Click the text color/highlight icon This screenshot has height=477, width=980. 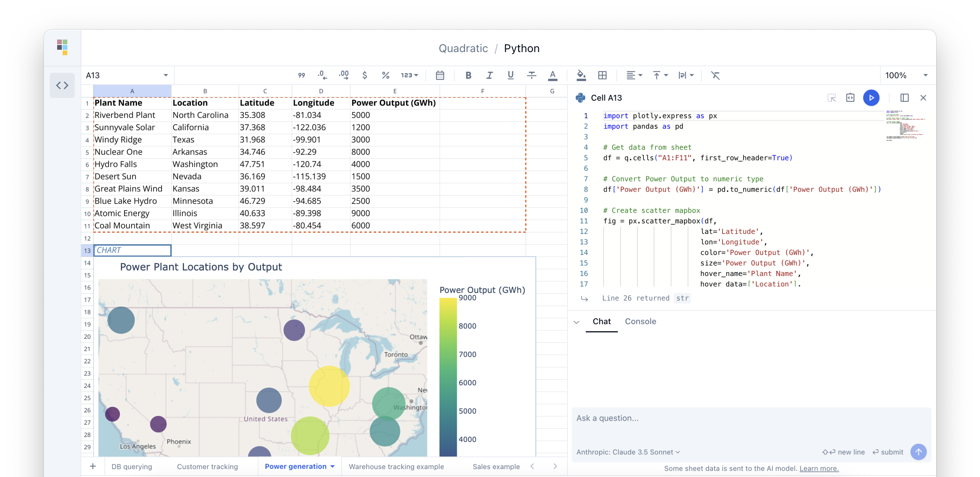coord(553,75)
